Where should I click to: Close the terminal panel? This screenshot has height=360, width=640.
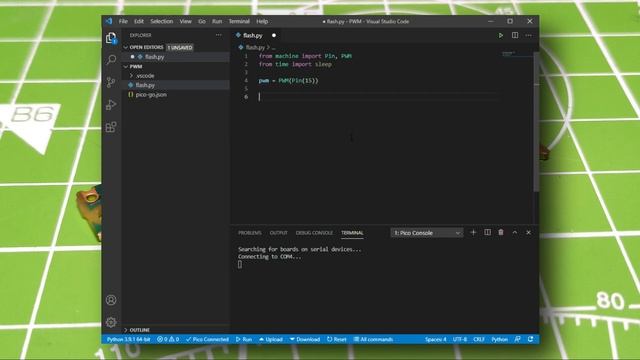(529, 233)
